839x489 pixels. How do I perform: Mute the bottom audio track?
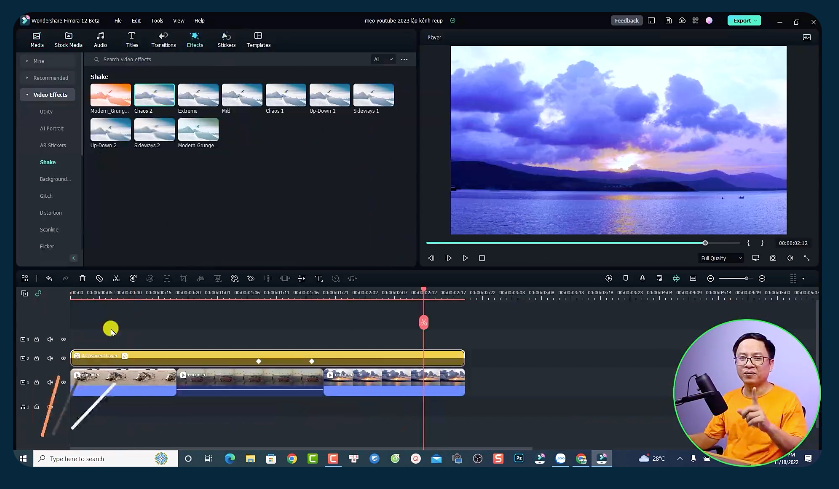click(x=50, y=407)
